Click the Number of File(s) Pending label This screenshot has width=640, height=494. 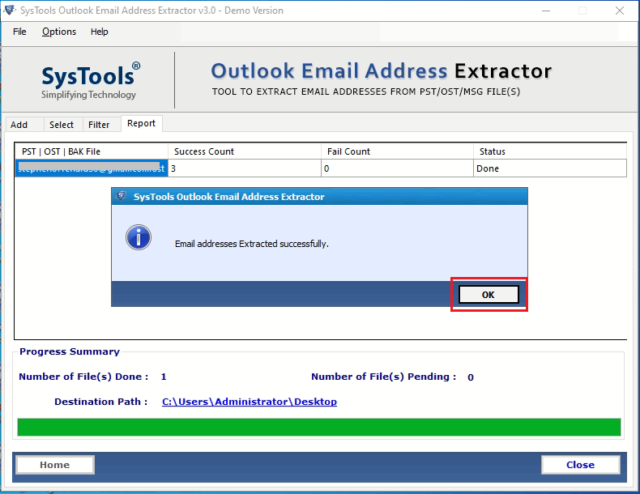(x=384, y=376)
